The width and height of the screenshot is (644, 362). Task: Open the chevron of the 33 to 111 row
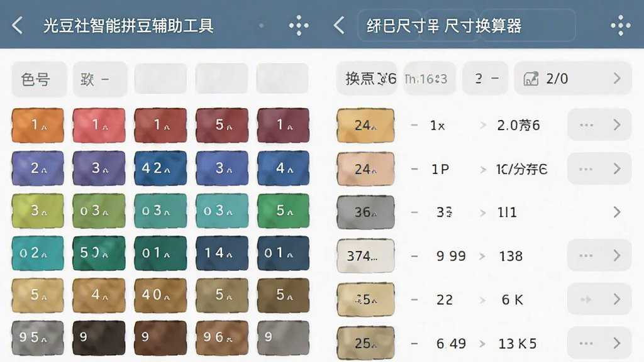point(617,212)
